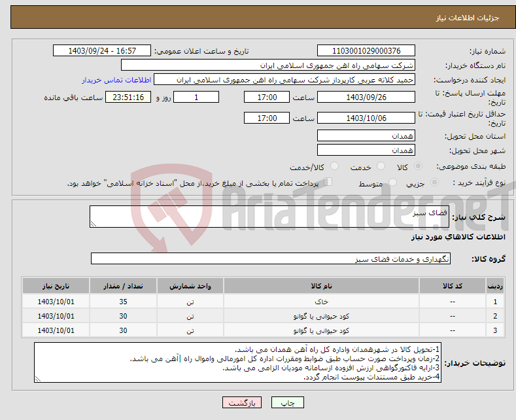Click the تعداد / مقدار column header

click(123, 286)
